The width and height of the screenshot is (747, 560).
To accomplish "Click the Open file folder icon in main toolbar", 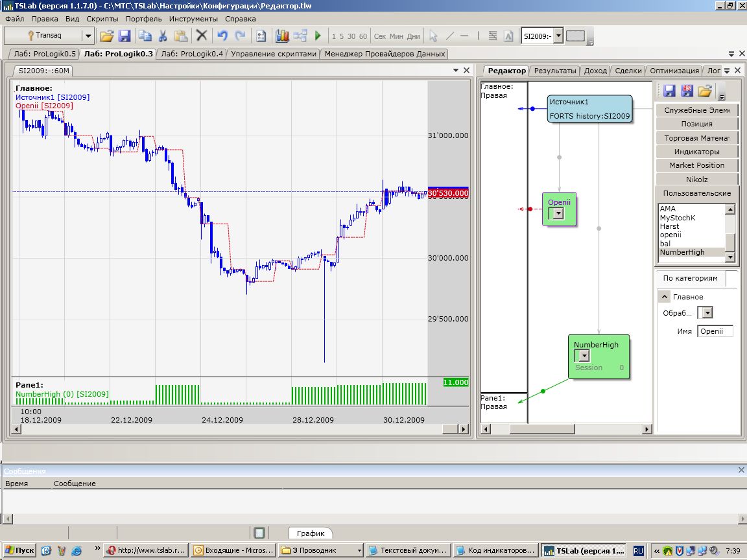I will pyautogui.click(x=106, y=36).
